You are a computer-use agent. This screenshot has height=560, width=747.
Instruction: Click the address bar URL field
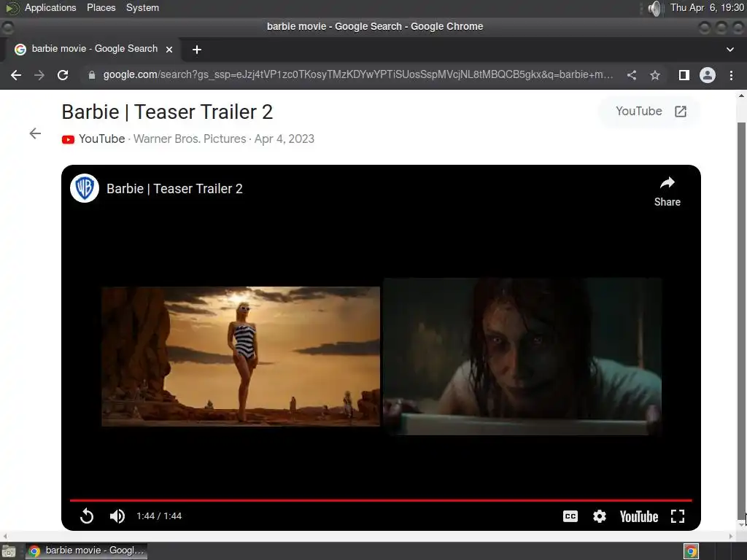pos(357,75)
